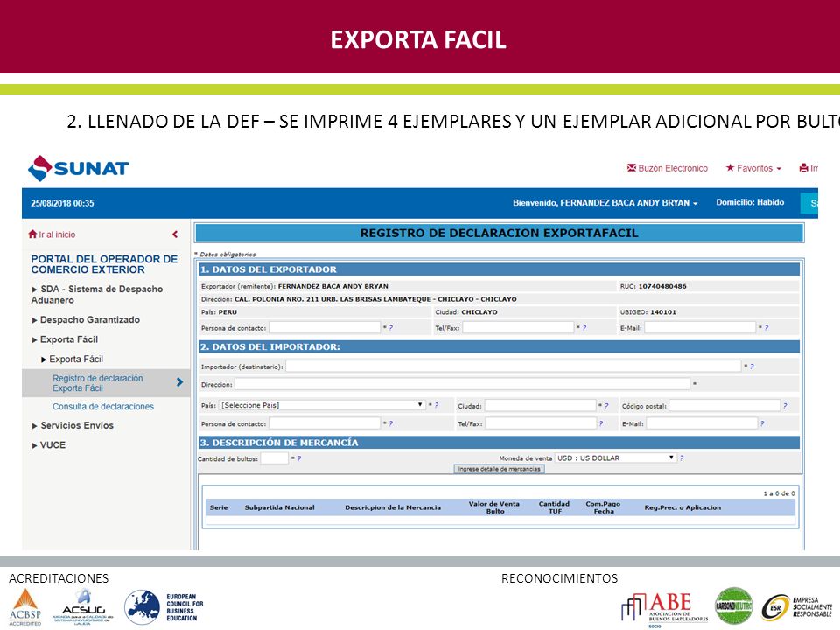Expand top-level Exporta Fácil menu
This screenshot has height=630, width=840.
[x=65, y=339]
